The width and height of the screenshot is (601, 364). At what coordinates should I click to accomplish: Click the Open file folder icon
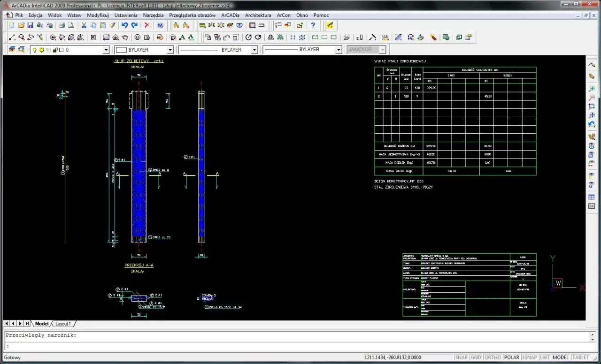21,25
